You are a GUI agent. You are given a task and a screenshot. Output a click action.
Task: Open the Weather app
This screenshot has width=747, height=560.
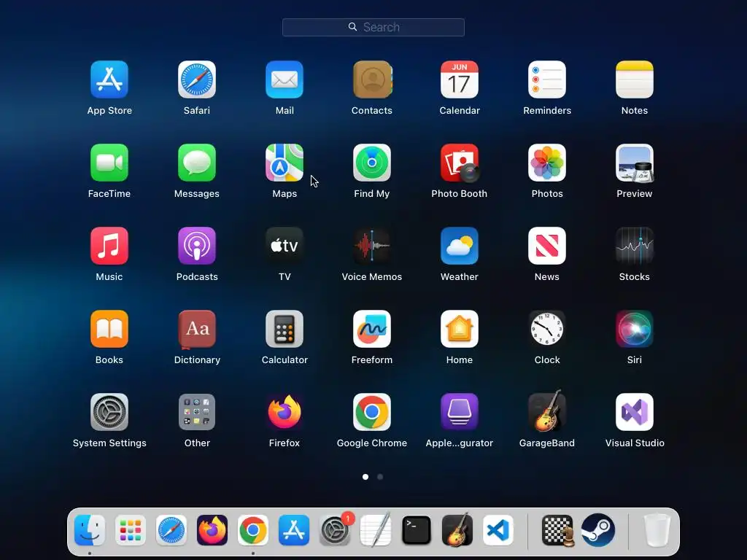[x=460, y=246]
